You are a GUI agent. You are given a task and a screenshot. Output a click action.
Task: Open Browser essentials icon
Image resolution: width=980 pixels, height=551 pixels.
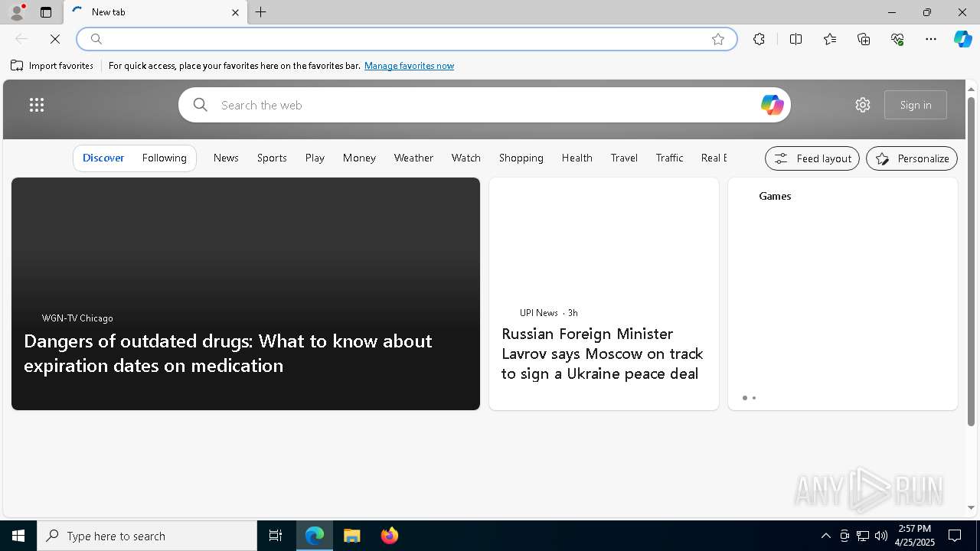[897, 39]
